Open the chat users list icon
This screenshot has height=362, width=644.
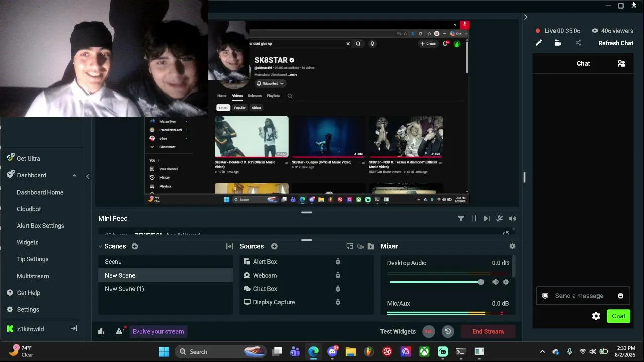(621, 64)
